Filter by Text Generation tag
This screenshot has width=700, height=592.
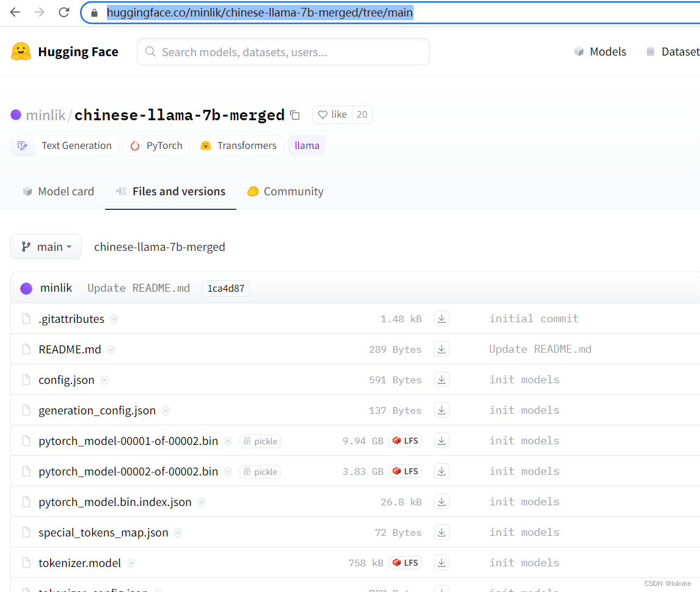pyautogui.click(x=64, y=145)
